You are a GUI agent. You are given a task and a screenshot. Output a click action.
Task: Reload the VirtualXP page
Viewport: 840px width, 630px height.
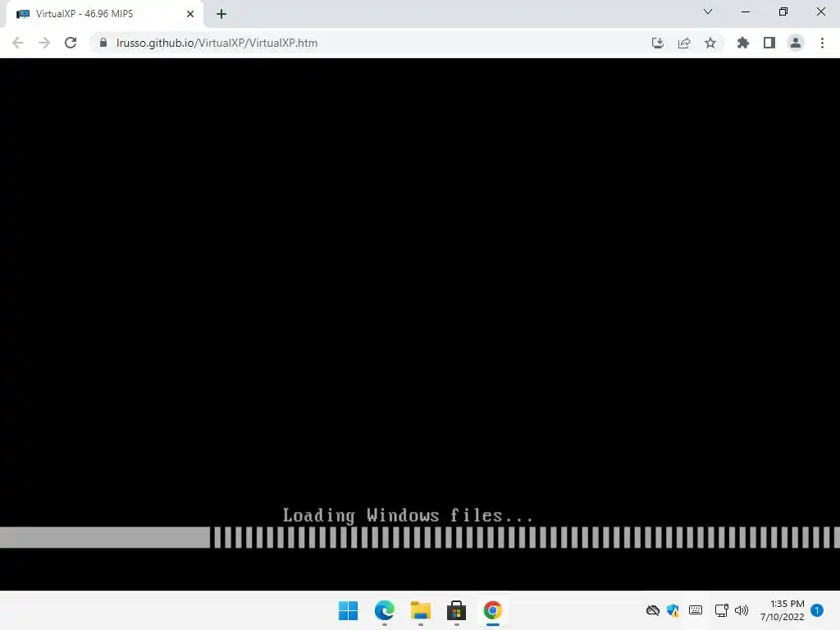[71, 43]
